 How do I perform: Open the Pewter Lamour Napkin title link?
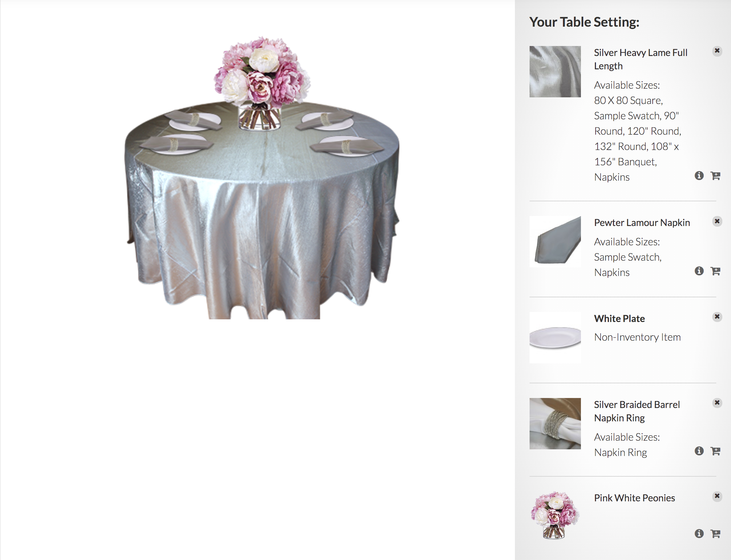click(642, 223)
